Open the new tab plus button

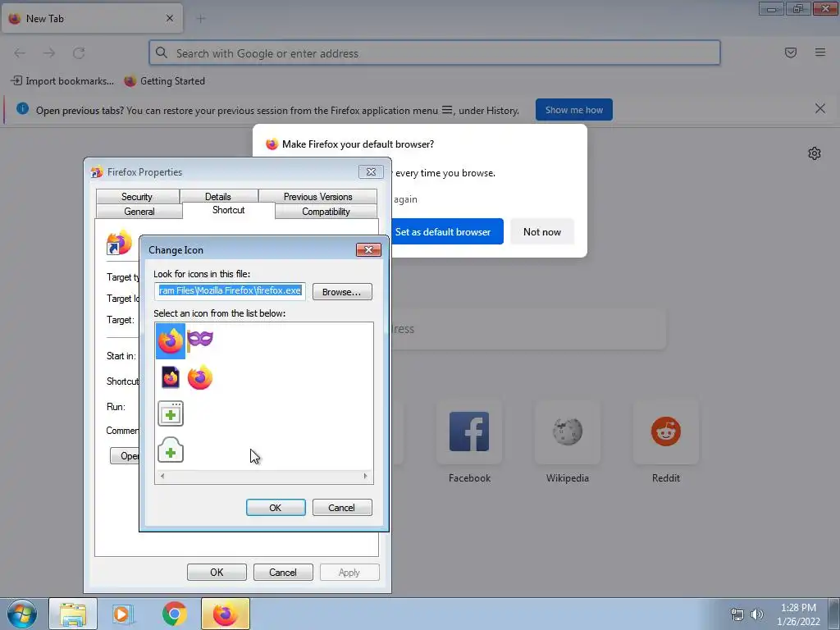coord(201,19)
